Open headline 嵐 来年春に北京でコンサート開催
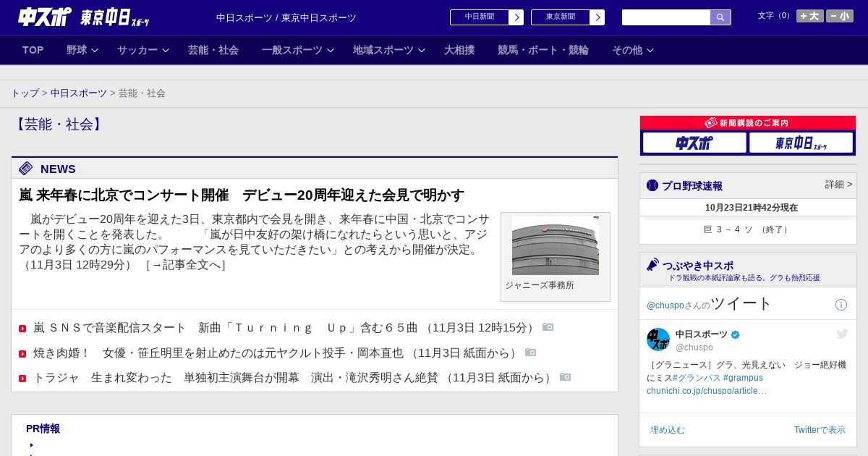This screenshot has width=868, height=456. tap(242, 195)
